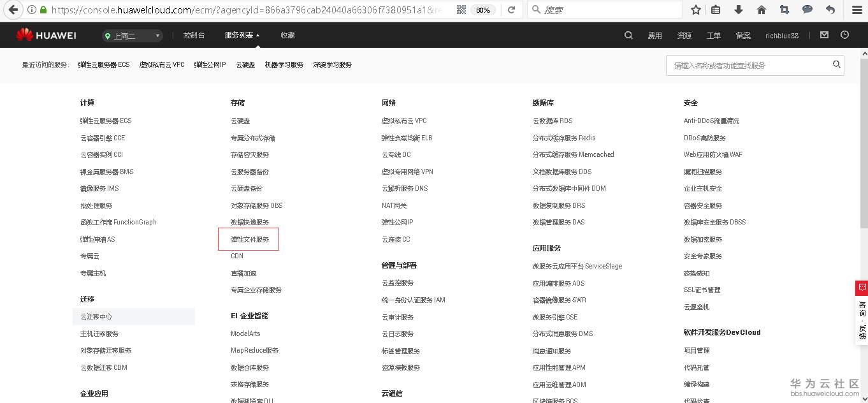This screenshot has height=403, width=868.
Task: Open search with the magnifier icon
Action: coord(628,35)
